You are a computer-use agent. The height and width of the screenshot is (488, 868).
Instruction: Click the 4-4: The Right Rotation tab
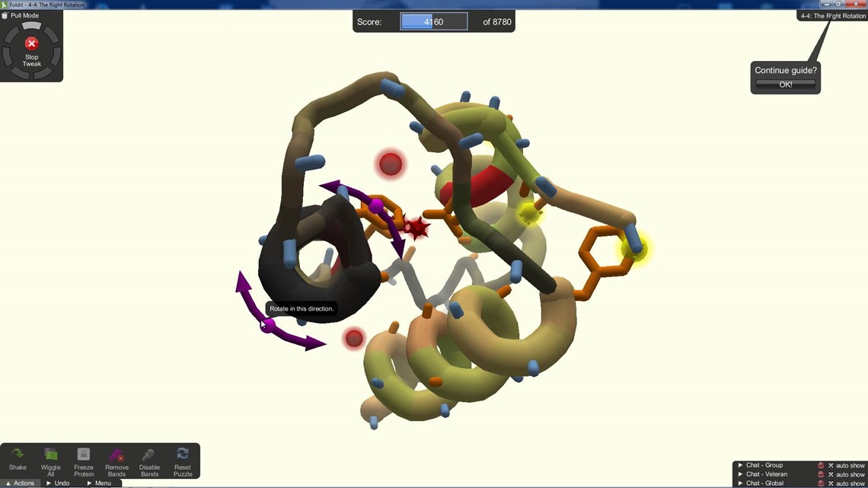(831, 15)
